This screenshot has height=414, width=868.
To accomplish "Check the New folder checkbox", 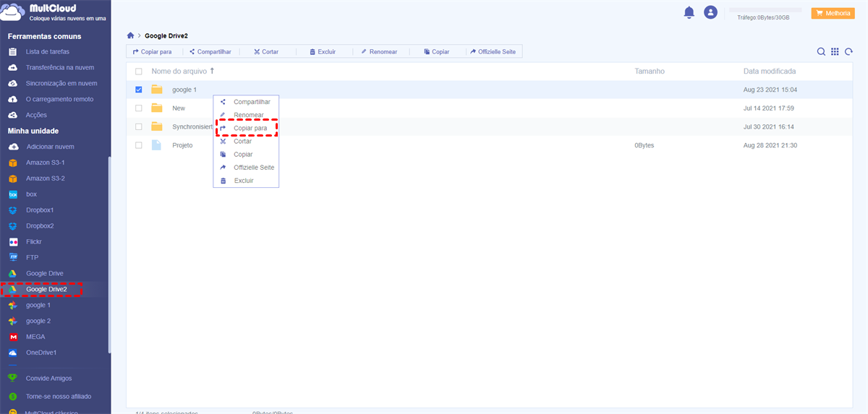I will [139, 108].
